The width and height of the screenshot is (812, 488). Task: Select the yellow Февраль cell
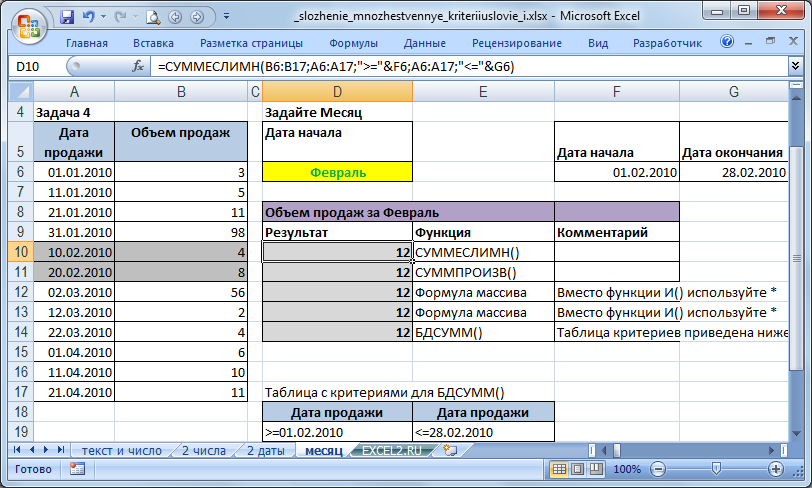pos(337,172)
